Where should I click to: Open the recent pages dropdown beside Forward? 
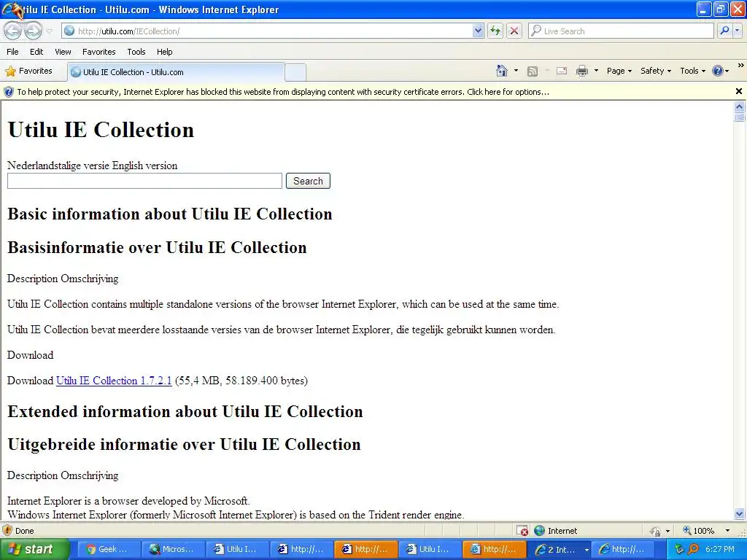(x=49, y=31)
